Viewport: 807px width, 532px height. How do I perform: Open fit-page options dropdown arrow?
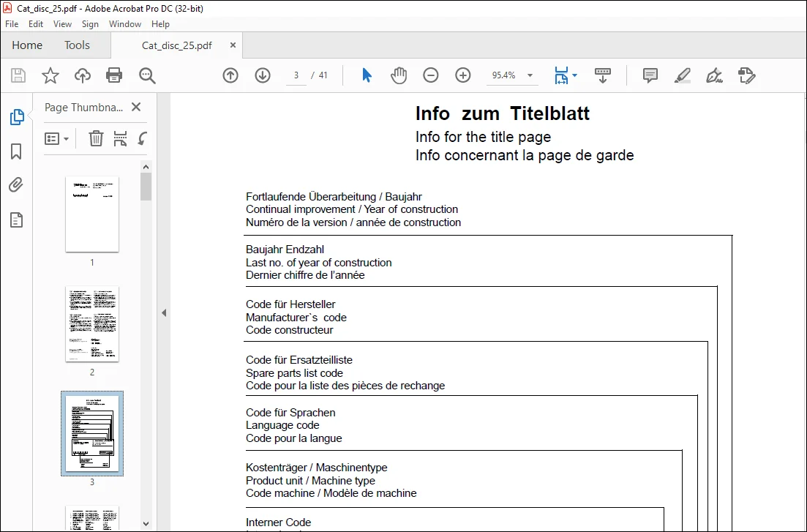click(575, 75)
